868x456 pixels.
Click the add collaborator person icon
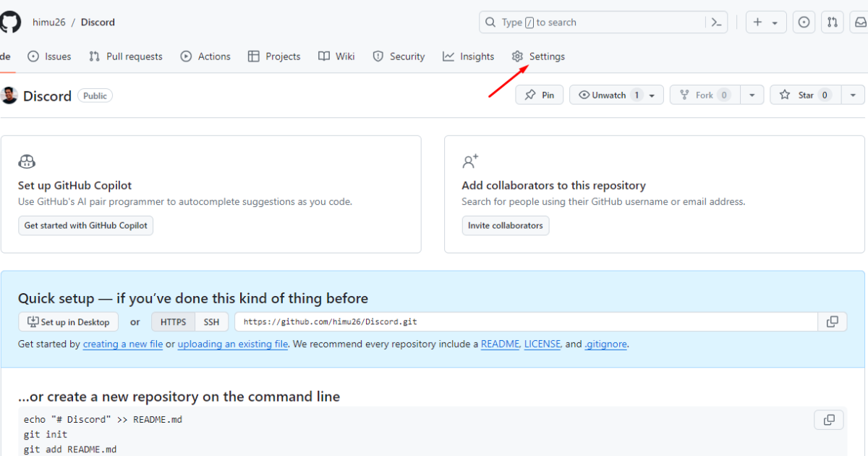[470, 161]
